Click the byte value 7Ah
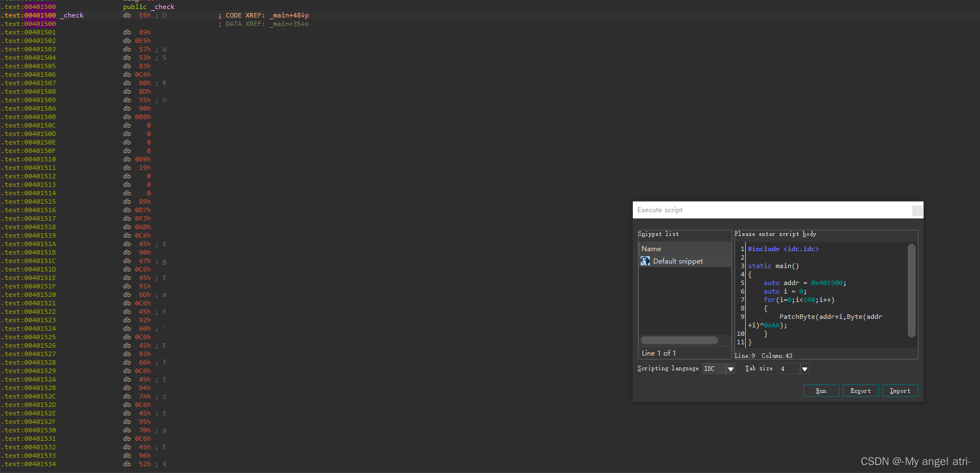980x473 pixels. 145,396
